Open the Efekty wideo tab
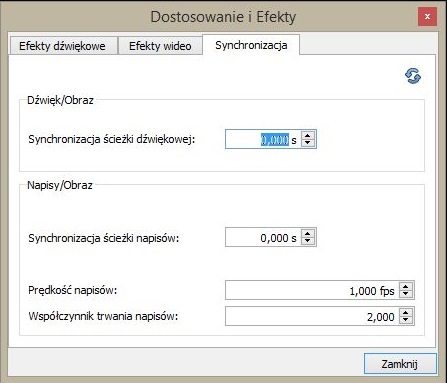 (160, 46)
